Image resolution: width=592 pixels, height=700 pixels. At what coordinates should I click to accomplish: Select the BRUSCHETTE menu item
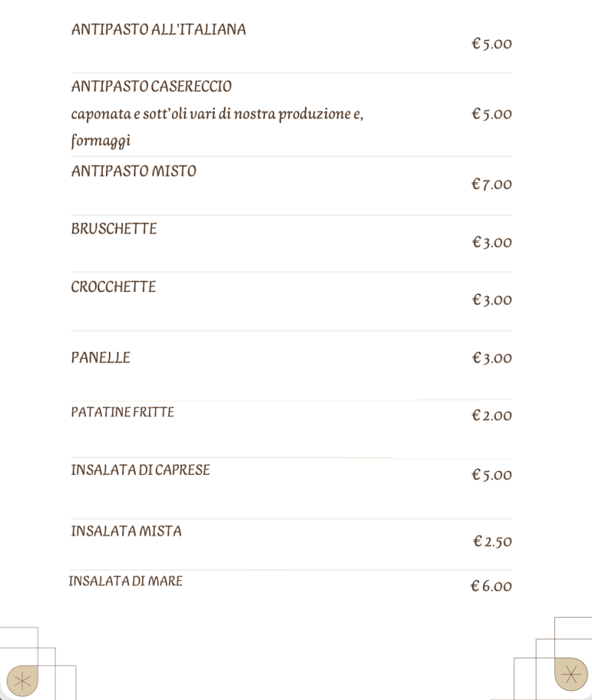click(x=114, y=229)
